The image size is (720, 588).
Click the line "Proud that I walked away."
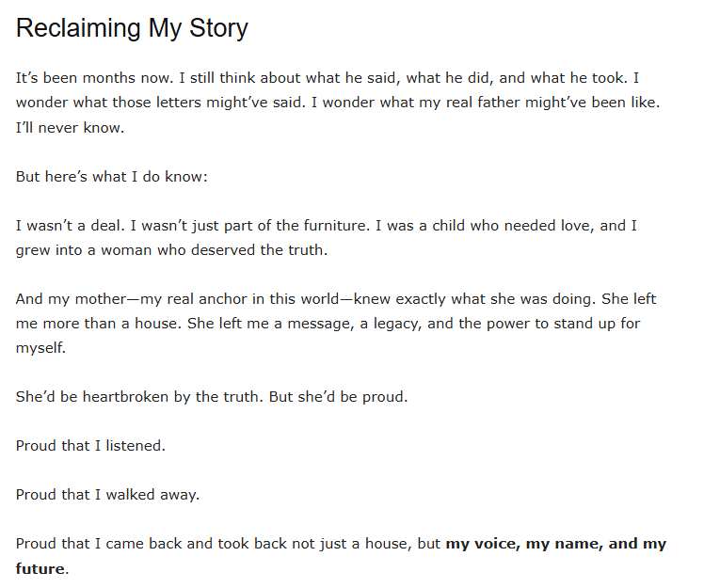tap(107, 495)
